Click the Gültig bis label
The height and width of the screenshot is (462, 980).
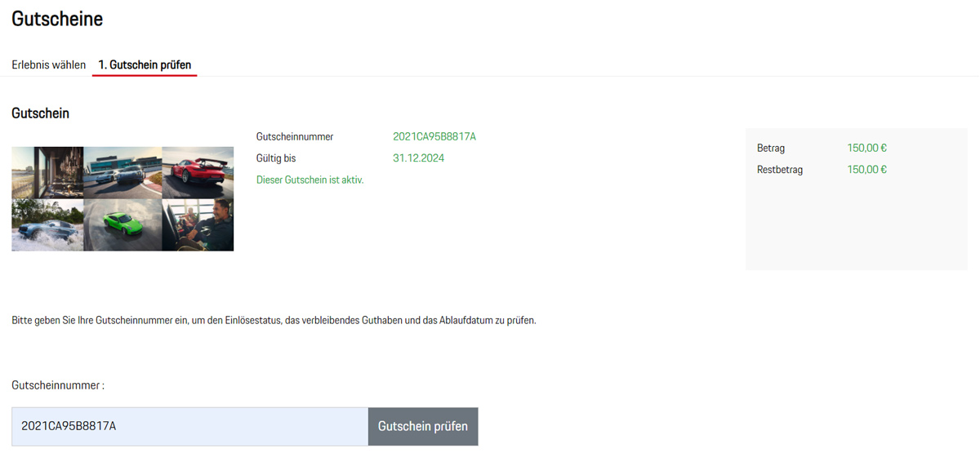(x=276, y=158)
